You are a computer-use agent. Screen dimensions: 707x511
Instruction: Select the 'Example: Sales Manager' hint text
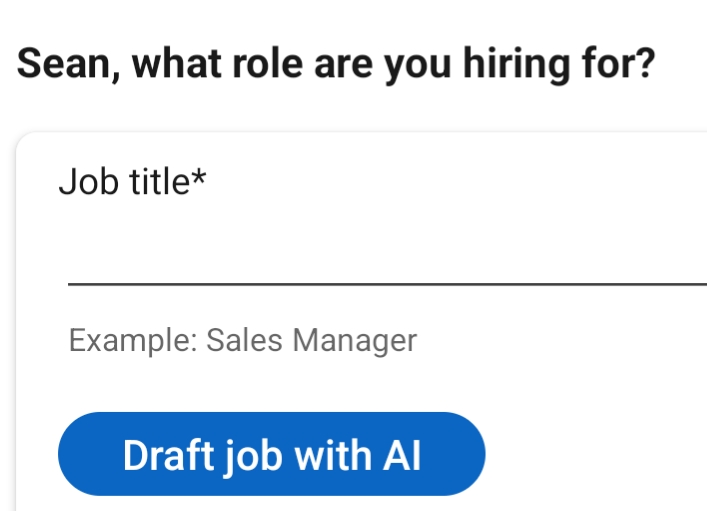[x=242, y=341]
